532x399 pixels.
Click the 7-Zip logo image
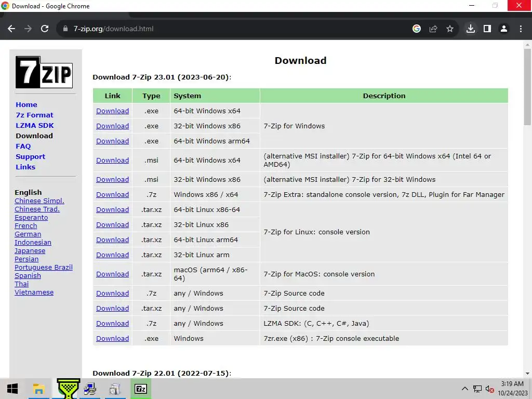click(44, 72)
